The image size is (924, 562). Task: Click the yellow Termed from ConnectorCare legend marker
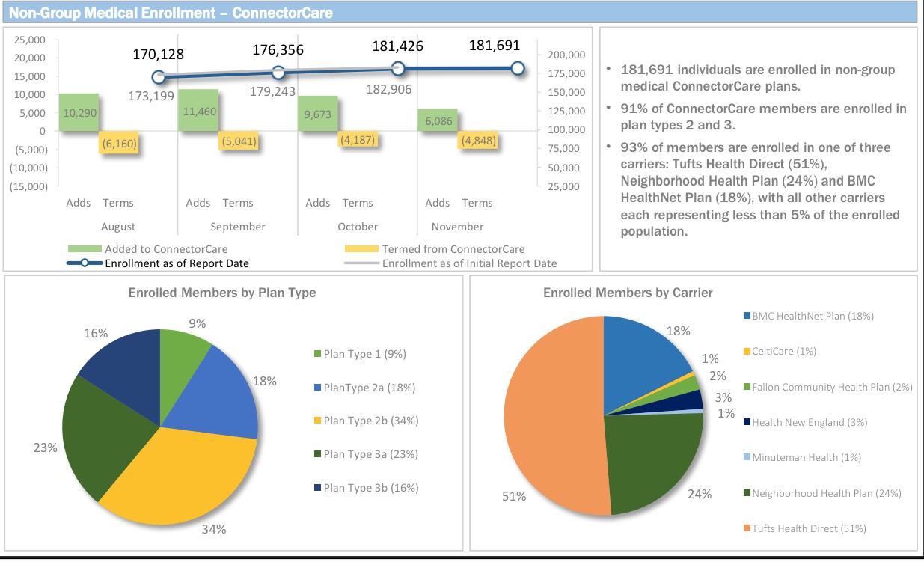pyautogui.click(x=361, y=249)
